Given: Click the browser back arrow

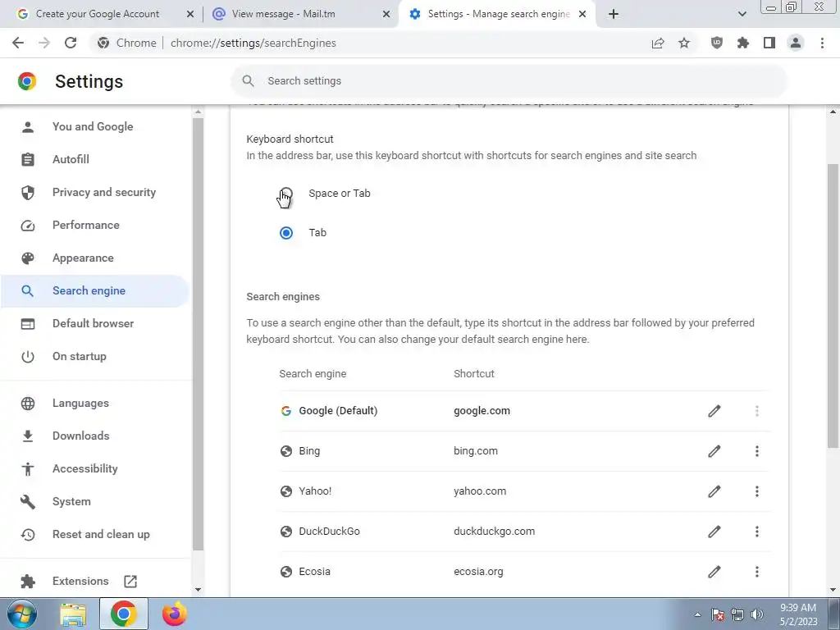Looking at the screenshot, I should tap(18, 43).
